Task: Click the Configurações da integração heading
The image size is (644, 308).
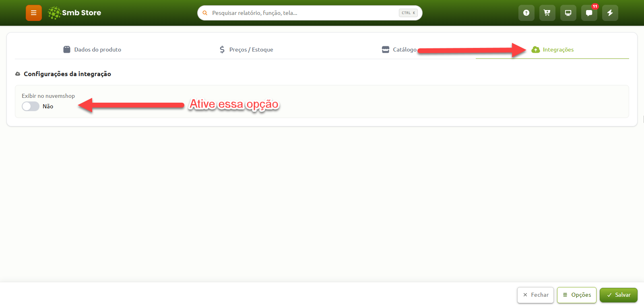Action: (67, 74)
